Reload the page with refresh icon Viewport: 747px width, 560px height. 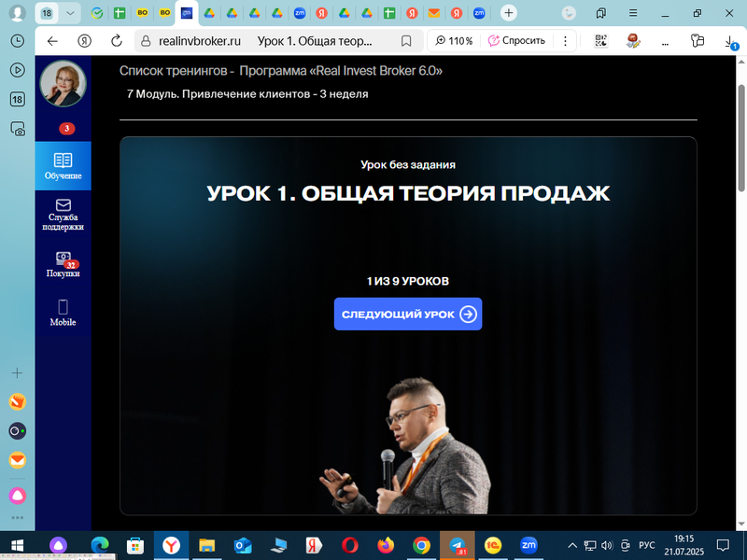(x=117, y=41)
